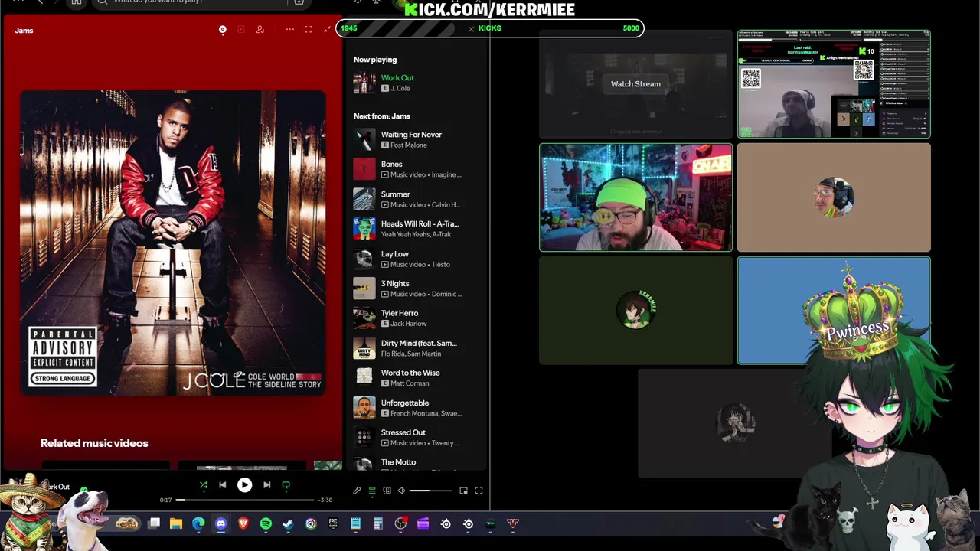The height and width of the screenshot is (551, 980).
Task: Click the Unforgettable track thumbnail
Action: [364, 408]
